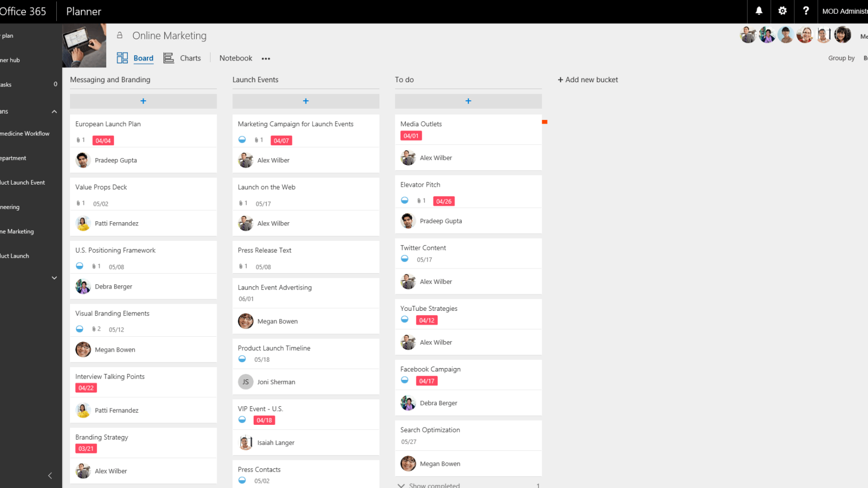The height and width of the screenshot is (488, 868).
Task: Click the 05/17 date on Twitter Content
Action: coord(424,260)
